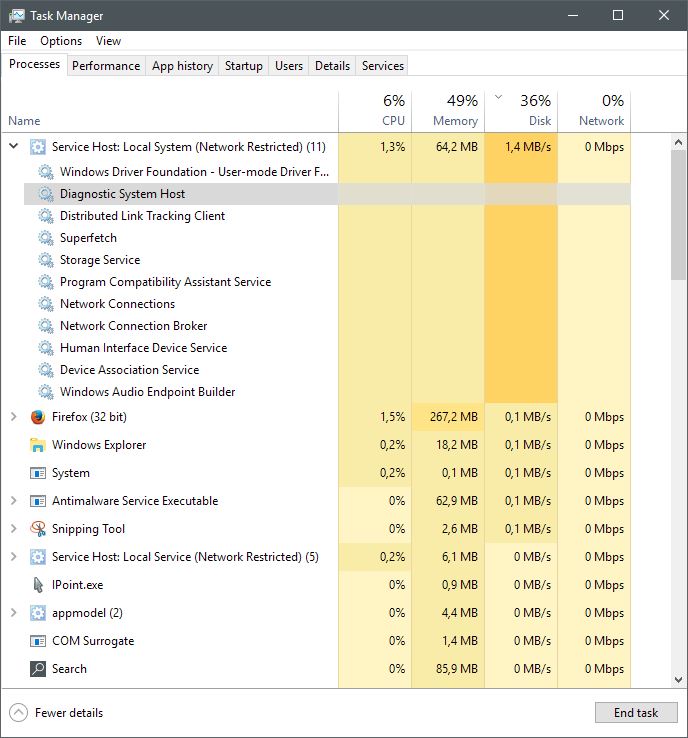Sort processes by the Memory column

tap(448, 112)
